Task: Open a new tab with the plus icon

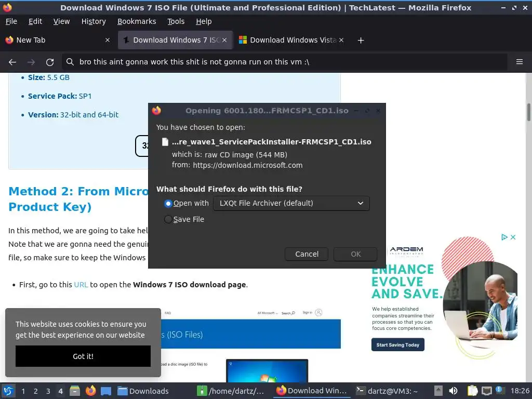Action: tap(361, 41)
